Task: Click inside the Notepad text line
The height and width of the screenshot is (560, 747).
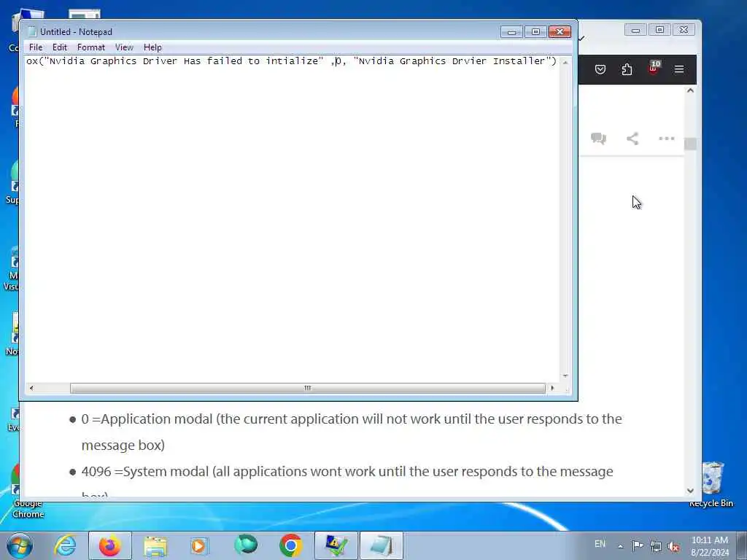Action: tap(291, 61)
